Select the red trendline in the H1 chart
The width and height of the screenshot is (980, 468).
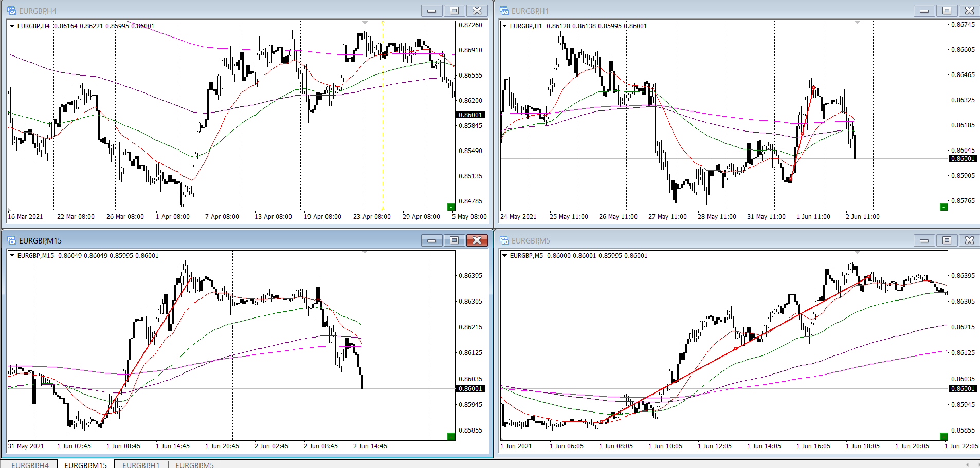[x=802, y=135]
